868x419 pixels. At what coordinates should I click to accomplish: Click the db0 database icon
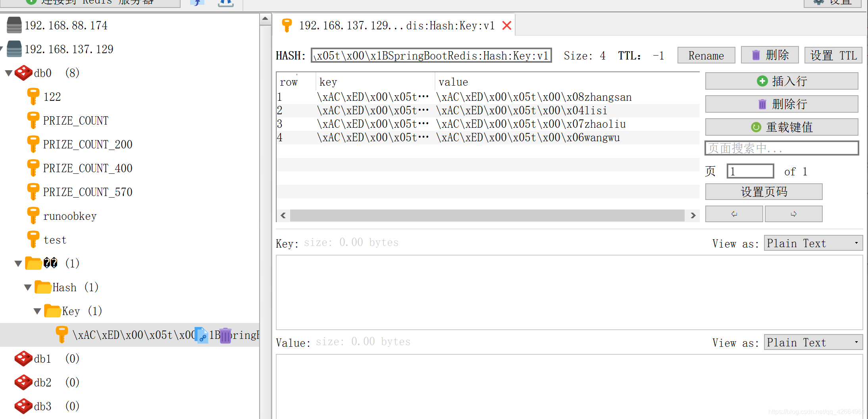coord(23,73)
